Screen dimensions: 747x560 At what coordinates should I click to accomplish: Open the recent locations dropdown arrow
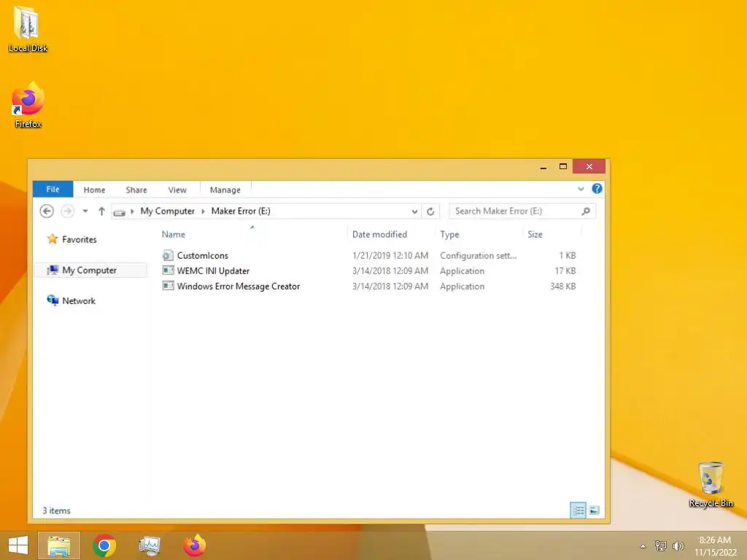(85, 211)
